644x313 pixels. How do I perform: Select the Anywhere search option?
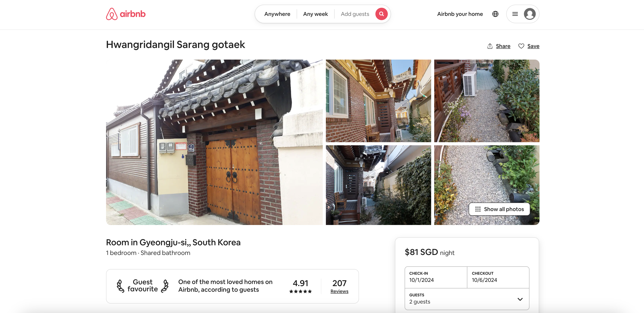pos(277,14)
